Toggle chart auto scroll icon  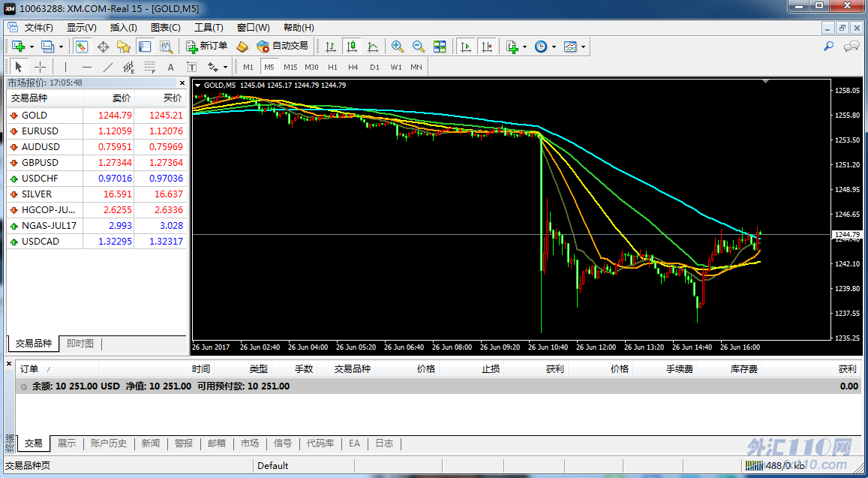point(466,47)
